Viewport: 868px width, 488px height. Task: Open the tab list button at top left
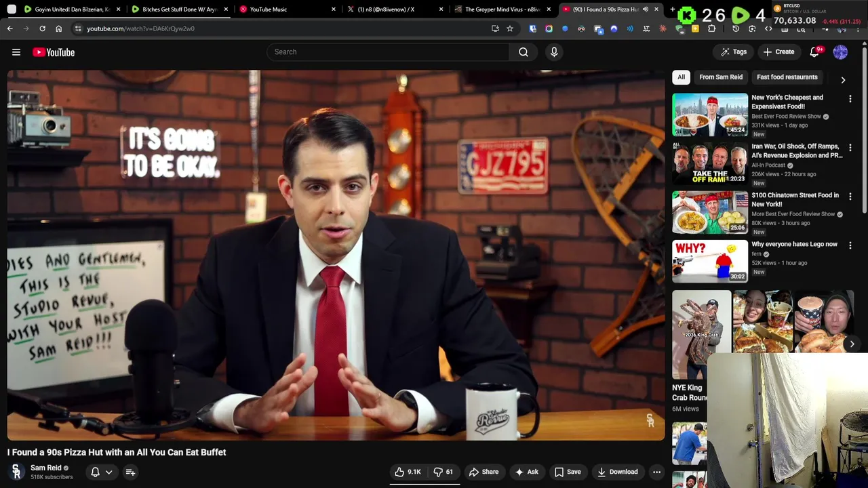pos(12,9)
